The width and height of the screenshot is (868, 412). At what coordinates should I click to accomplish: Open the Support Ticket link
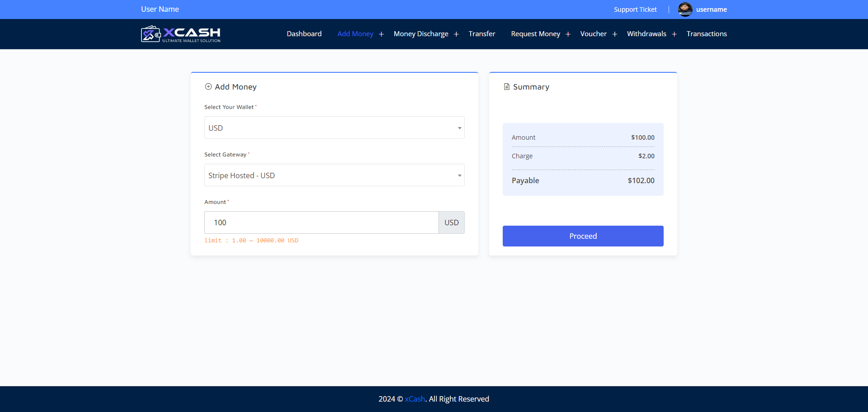635,9
